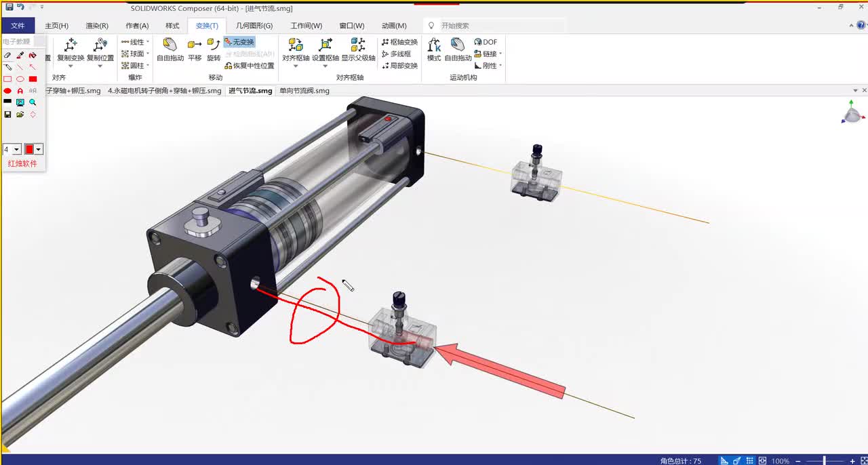The image size is (868, 465).
Task: Click the Undo arrow in title bar
Action: [21, 6]
